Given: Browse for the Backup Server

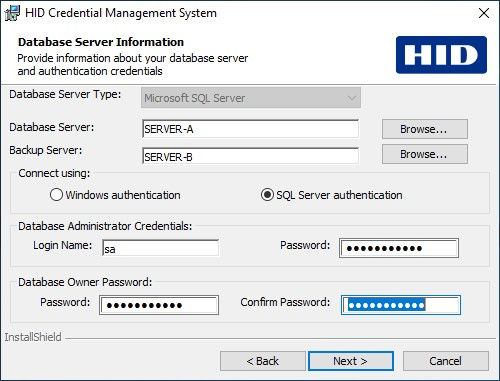Looking at the screenshot, I should point(425,154).
